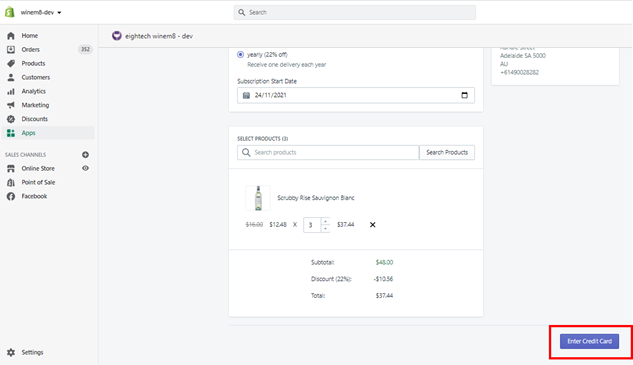The height and width of the screenshot is (365, 633).
Task: Click the Point of Sale bag icon
Action: (11, 182)
